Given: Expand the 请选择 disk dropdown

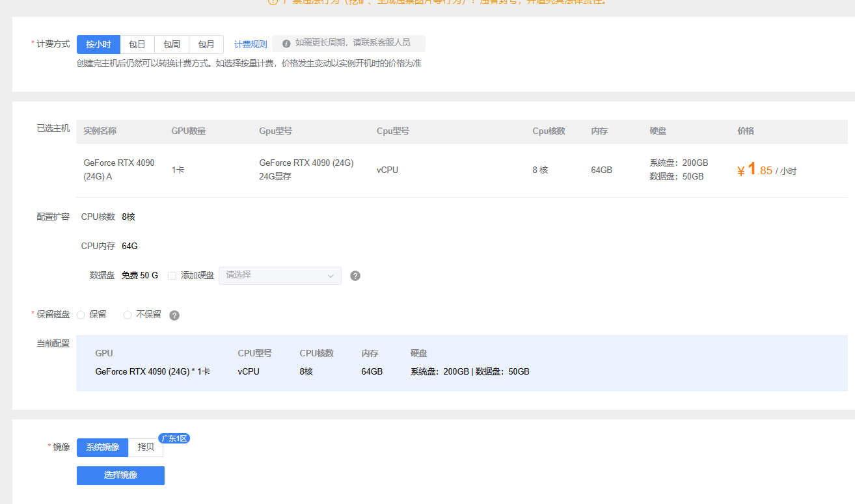Looking at the screenshot, I should pyautogui.click(x=280, y=275).
